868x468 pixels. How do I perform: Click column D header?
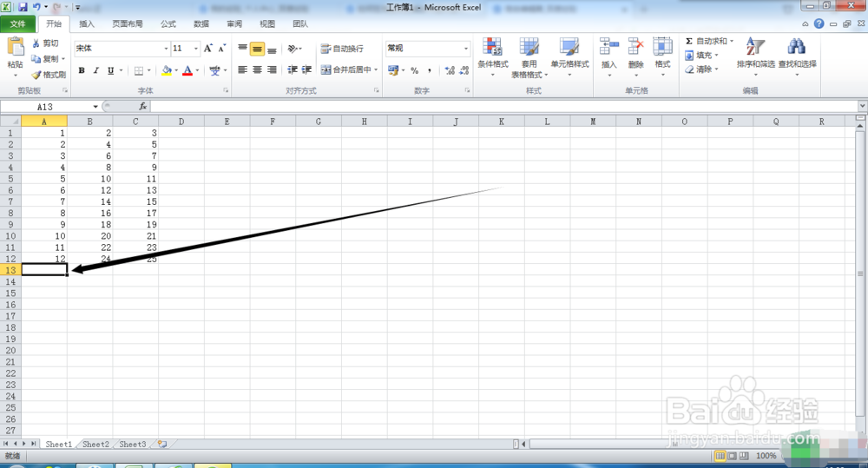coord(181,122)
